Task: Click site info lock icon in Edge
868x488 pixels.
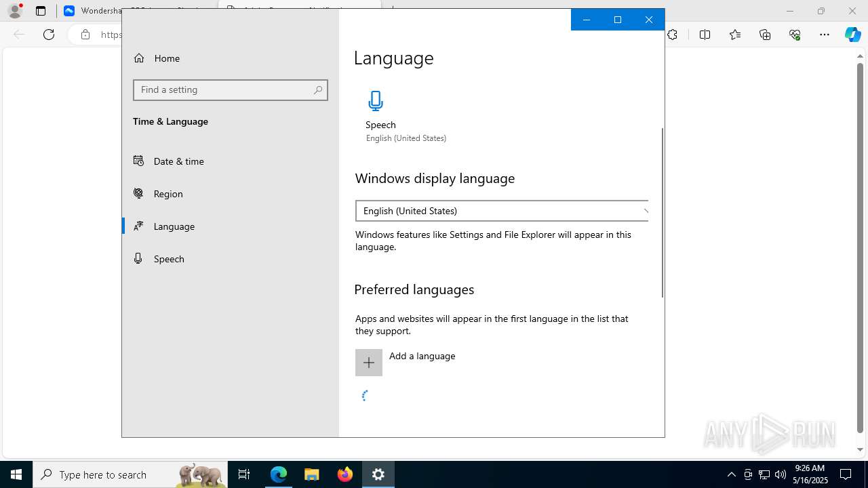Action: [85, 35]
